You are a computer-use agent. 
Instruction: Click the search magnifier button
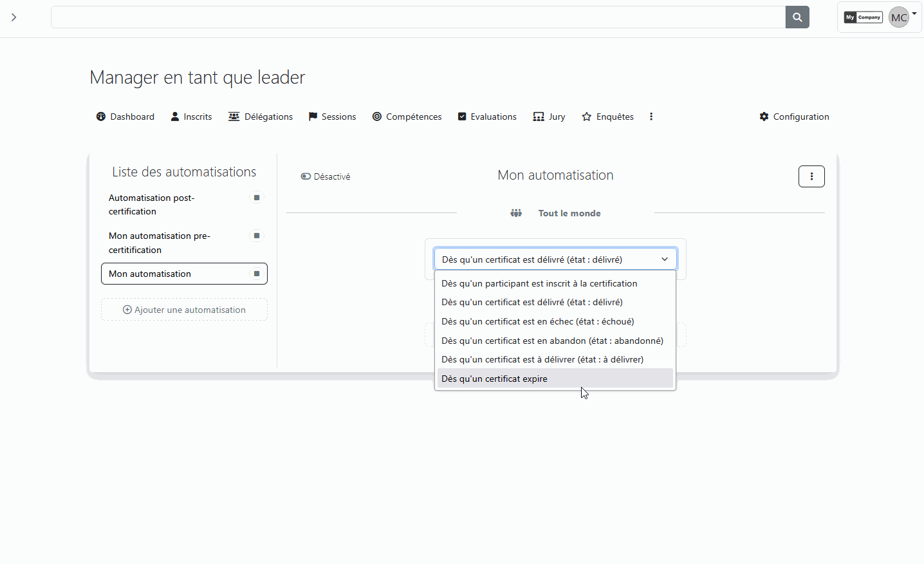click(797, 17)
